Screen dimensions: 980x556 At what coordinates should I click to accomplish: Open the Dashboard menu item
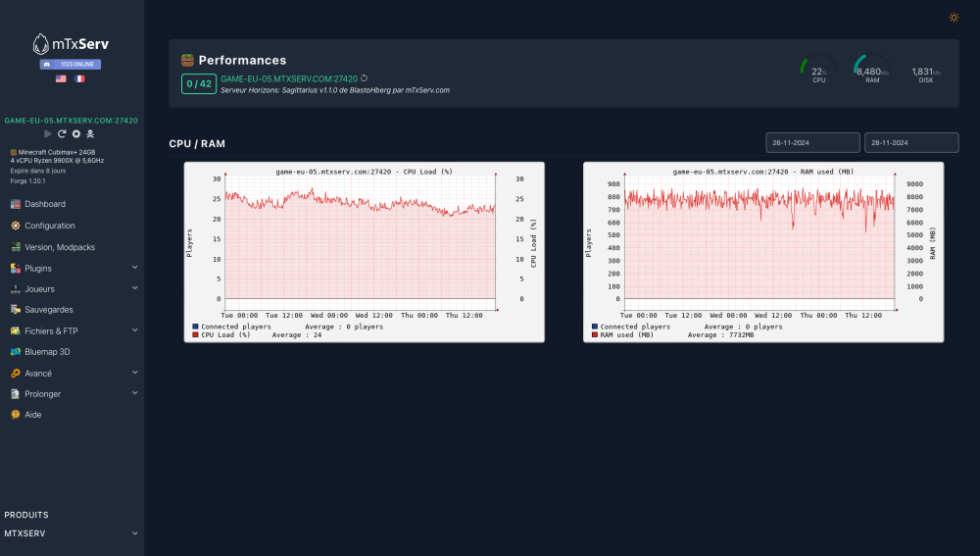[44, 204]
